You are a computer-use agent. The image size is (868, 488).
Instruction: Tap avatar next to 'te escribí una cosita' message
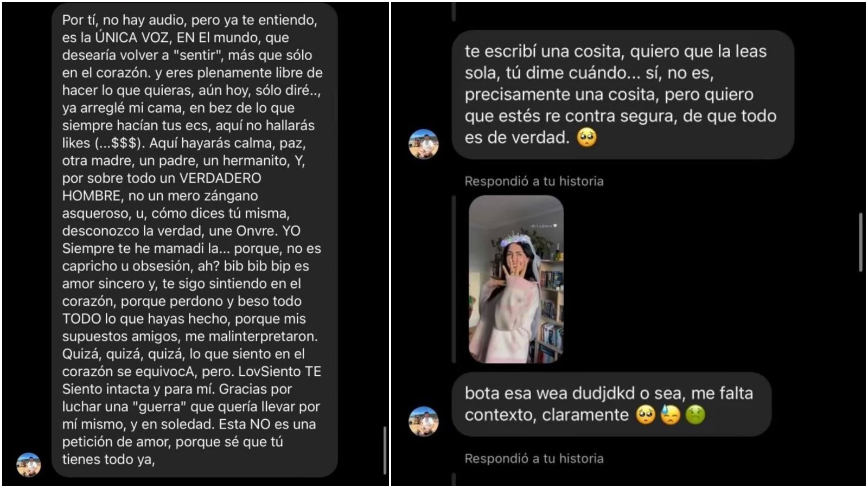(423, 144)
